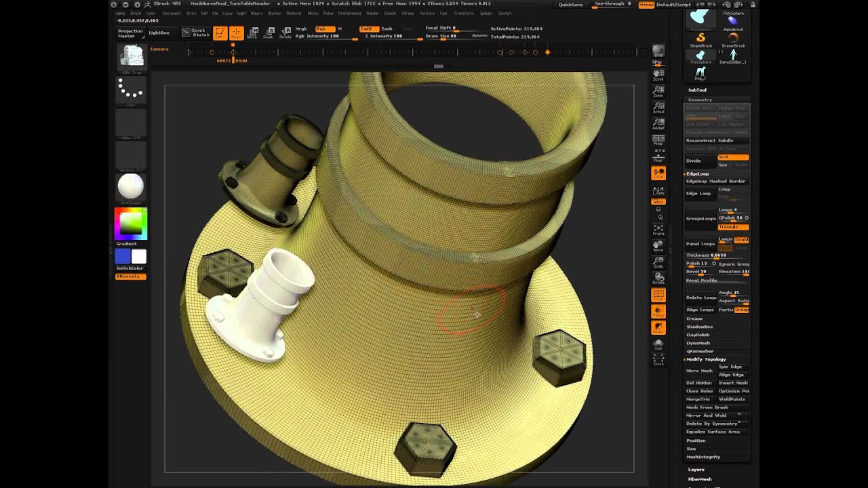Select the white main color swatch
Screen dimensions: 868x488
click(138, 256)
